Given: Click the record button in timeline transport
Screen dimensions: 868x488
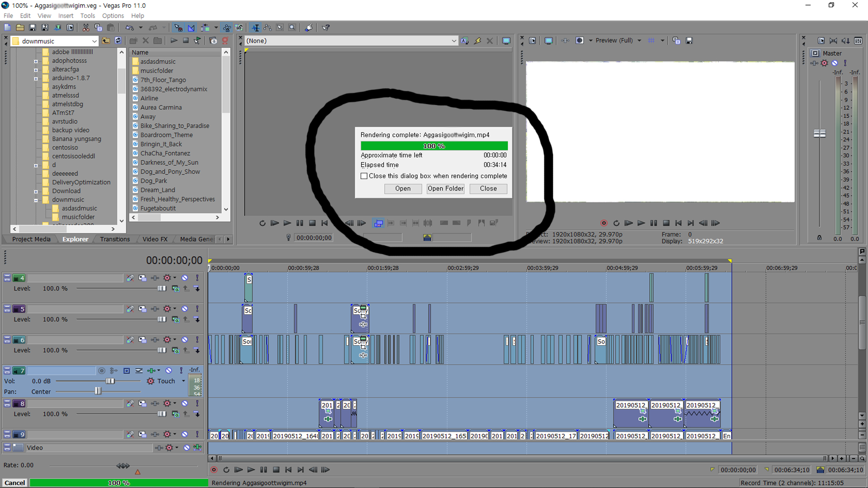Looking at the screenshot, I should pos(214,470).
